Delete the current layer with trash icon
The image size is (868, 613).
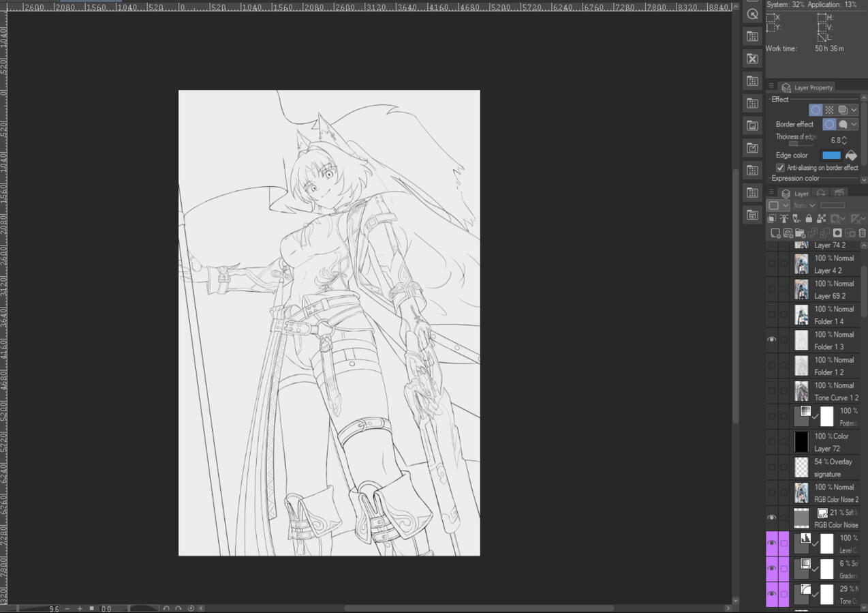(x=863, y=233)
